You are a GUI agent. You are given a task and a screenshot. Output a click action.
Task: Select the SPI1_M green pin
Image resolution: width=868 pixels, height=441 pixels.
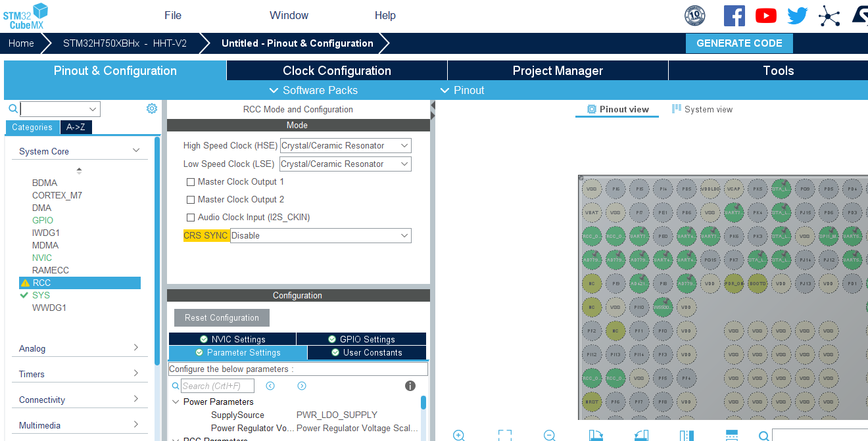pos(829,236)
